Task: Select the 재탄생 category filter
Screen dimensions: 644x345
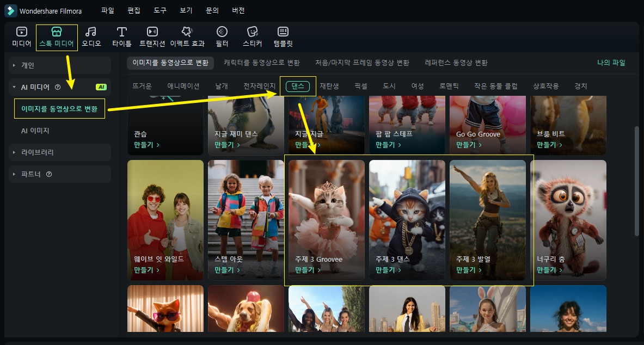Action: click(329, 86)
